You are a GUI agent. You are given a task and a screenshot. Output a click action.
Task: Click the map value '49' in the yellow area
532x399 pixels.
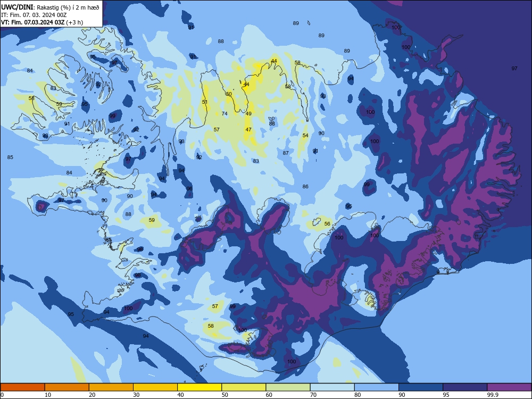(x=248, y=114)
